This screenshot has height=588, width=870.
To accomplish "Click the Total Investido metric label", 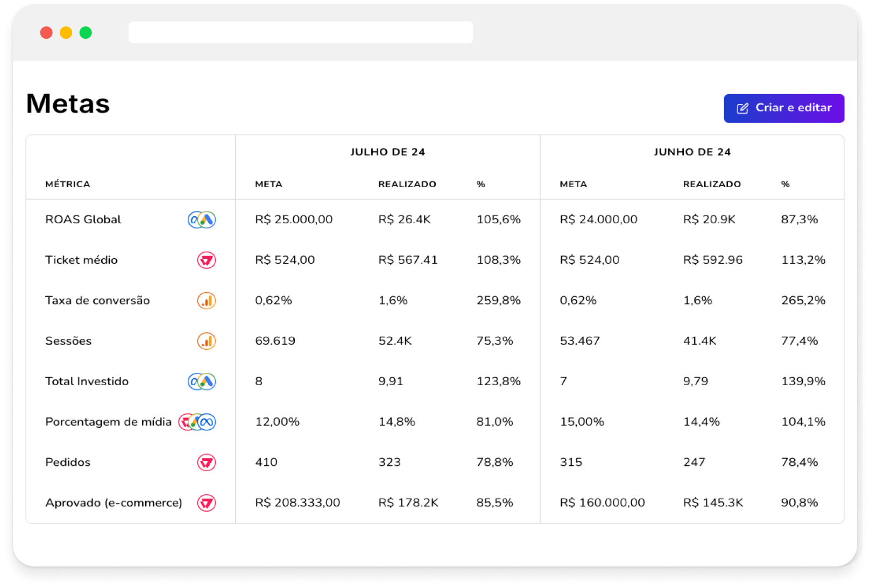I will click(x=87, y=381).
